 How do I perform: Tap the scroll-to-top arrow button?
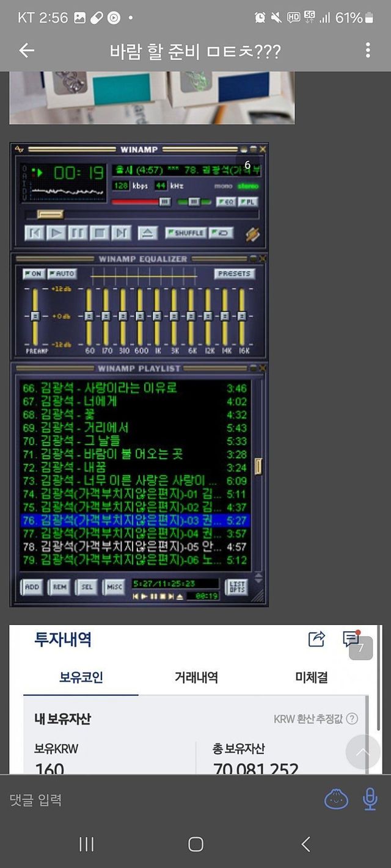click(363, 752)
